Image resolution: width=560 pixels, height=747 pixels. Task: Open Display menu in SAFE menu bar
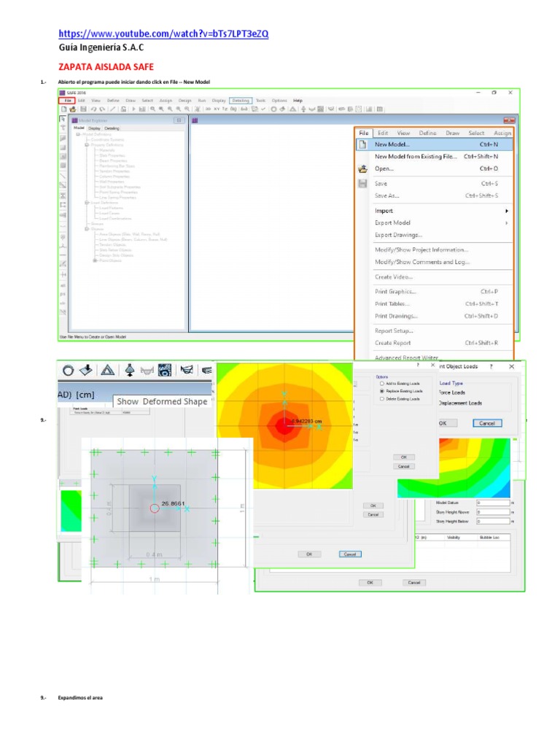(x=219, y=101)
